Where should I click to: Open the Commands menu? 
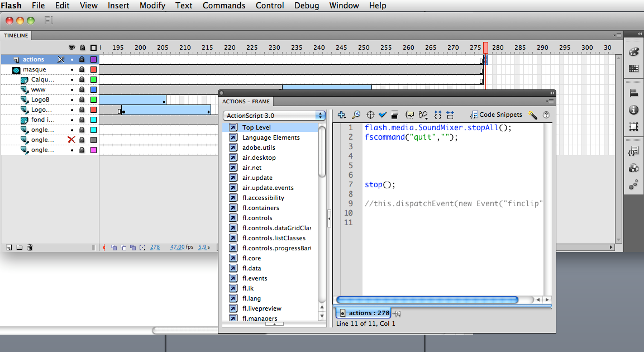coord(224,6)
